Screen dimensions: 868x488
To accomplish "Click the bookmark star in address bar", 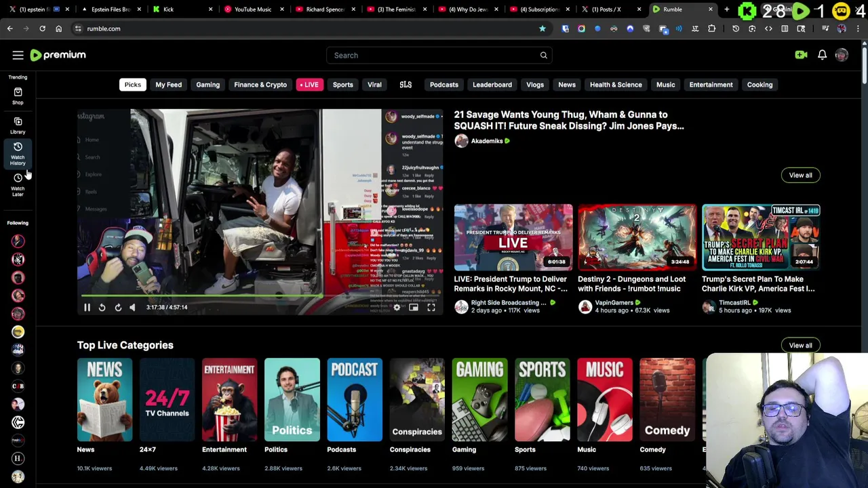I will click(542, 28).
